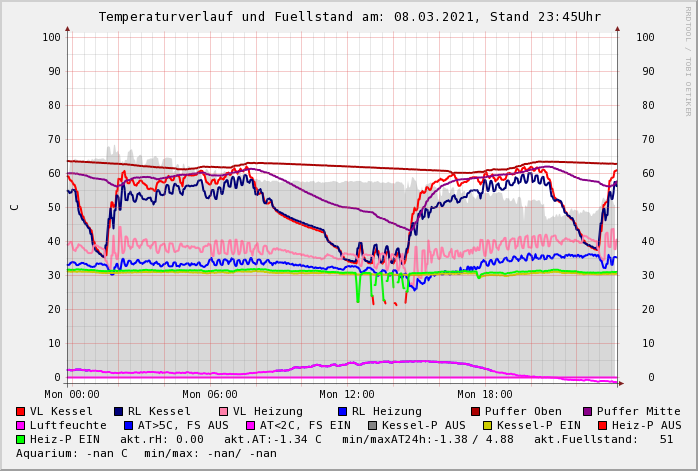The height and width of the screenshot is (471, 698).
Task: Click the blue RL Heizung legend swatch
Action: (x=342, y=411)
